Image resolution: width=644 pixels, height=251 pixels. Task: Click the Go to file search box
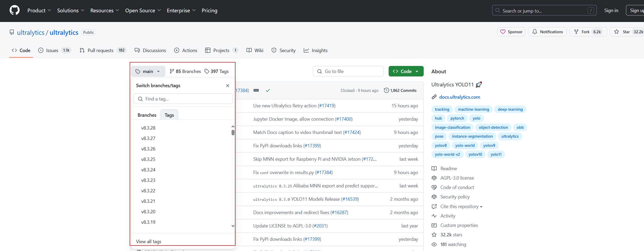(x=348, y=71)
